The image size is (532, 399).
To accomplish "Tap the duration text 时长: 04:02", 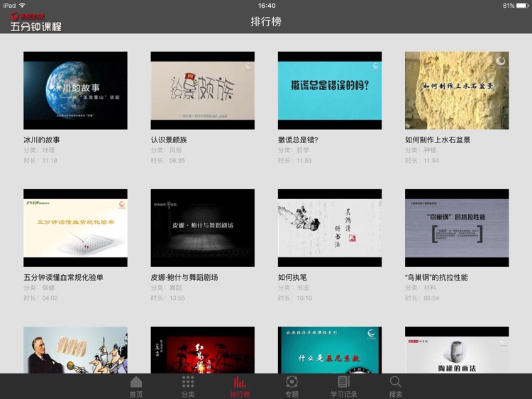I will [x=40, y=298].
